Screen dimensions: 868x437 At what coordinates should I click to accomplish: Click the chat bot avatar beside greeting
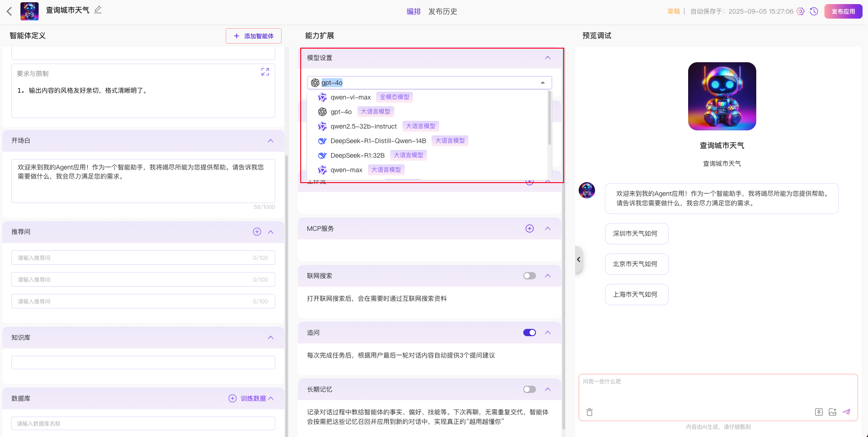pyautogui.click(x=587, y=190)
